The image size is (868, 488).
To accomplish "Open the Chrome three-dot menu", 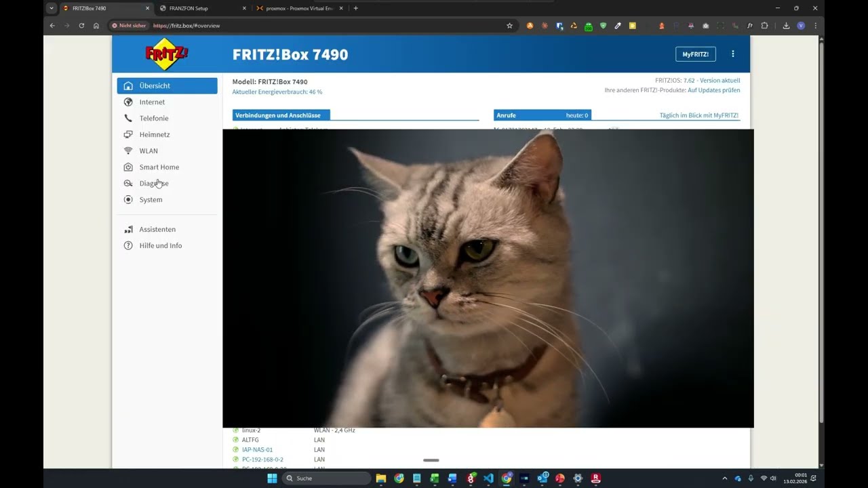I will point(816,26).
